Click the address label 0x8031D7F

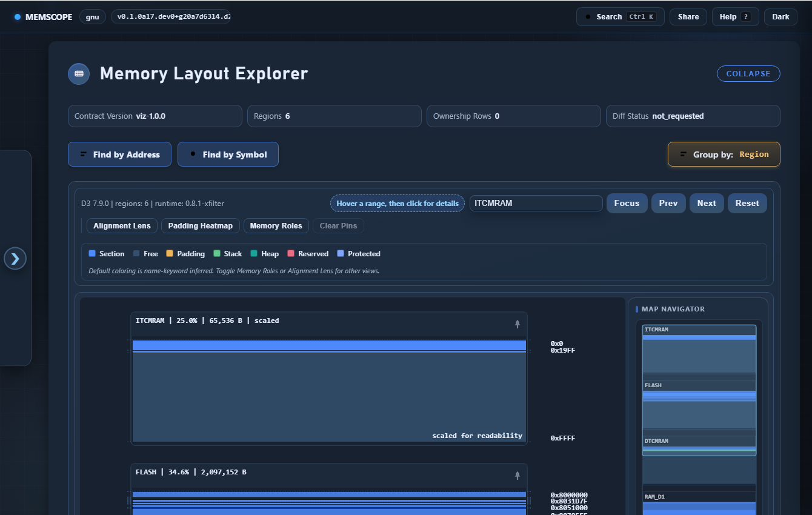(x=569, y=502)
